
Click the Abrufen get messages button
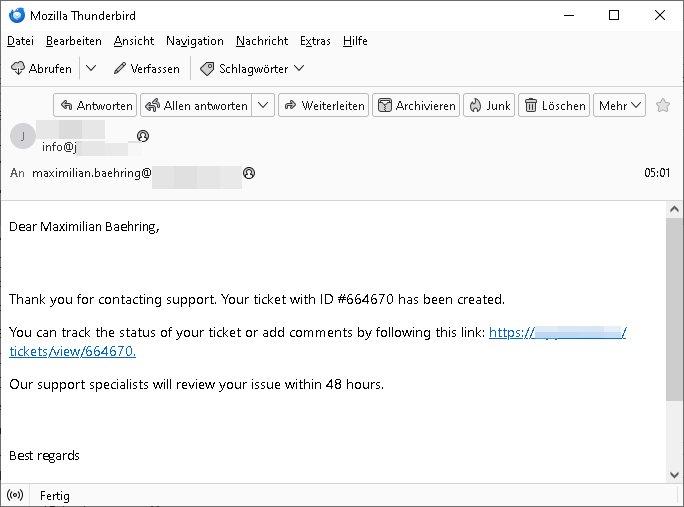click(x=41, y=68)
